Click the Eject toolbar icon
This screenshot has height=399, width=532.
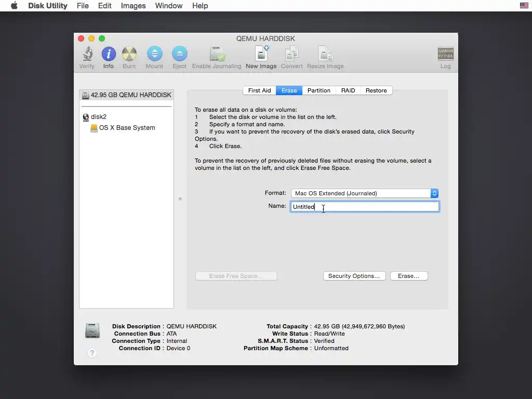click(179, 54)
